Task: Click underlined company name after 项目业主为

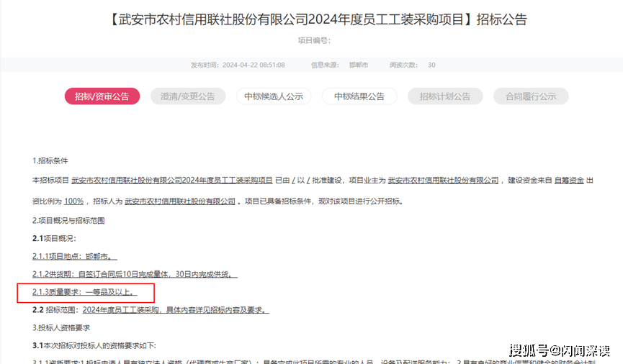Action: pyautogui.click(x=443, y=181)
